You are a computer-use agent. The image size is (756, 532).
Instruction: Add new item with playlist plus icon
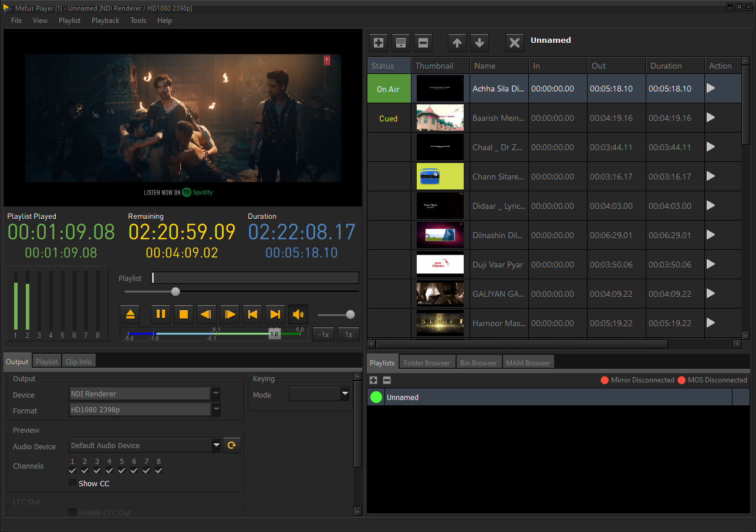point(379,42)
